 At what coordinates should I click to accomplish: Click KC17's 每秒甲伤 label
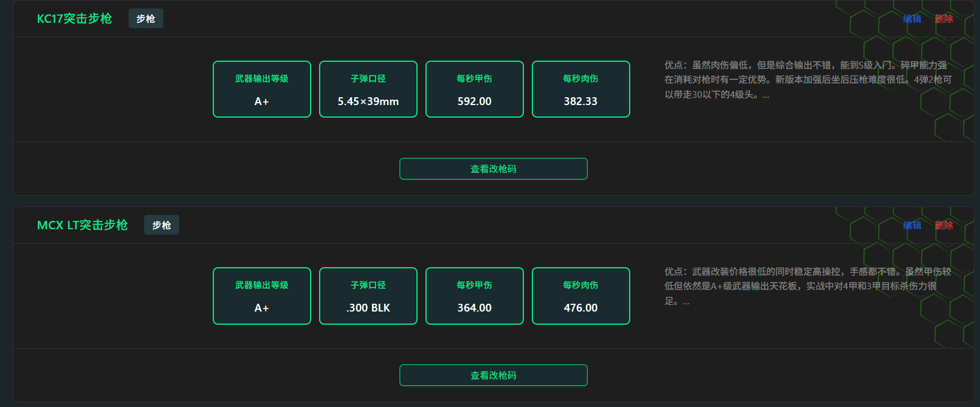(475, 79)
